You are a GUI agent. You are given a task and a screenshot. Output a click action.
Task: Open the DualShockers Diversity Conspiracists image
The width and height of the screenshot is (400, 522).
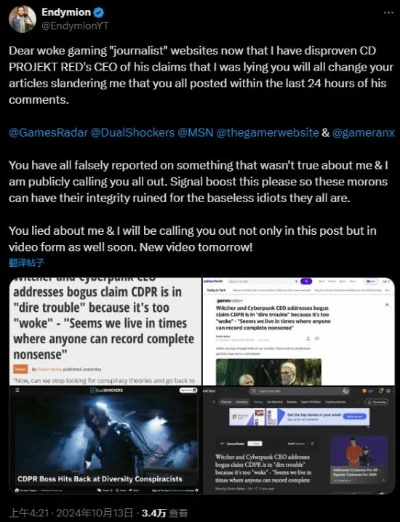(105, 440)
